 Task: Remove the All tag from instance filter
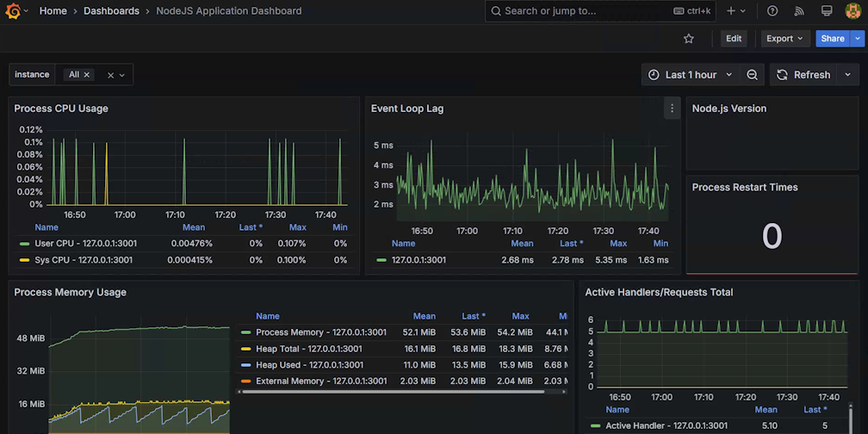coord(86,75)
